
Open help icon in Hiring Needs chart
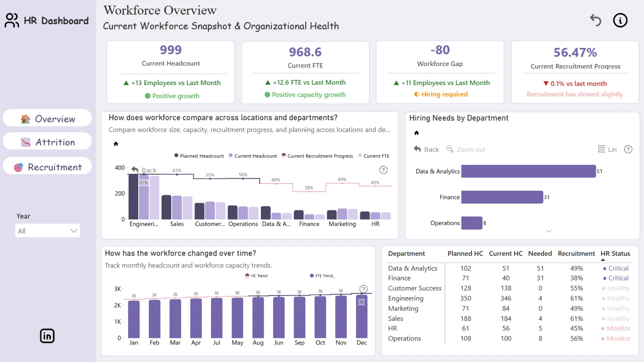[628, 149]
